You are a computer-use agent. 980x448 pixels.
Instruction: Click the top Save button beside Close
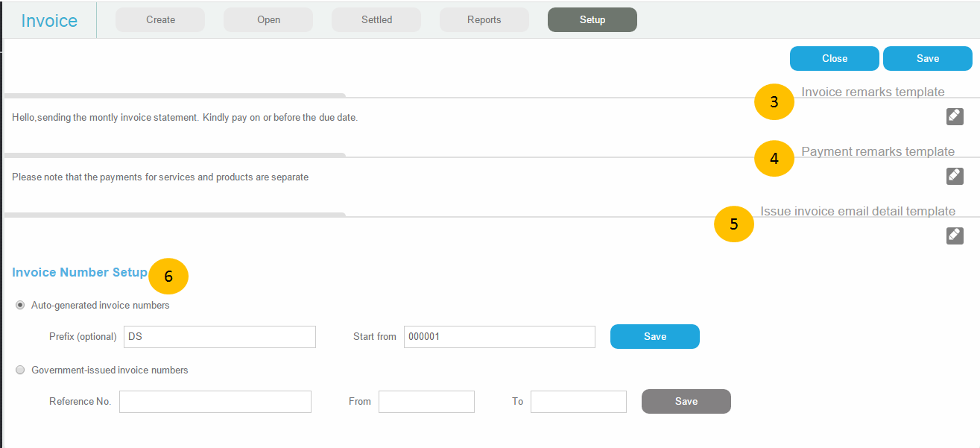(928, 58)
